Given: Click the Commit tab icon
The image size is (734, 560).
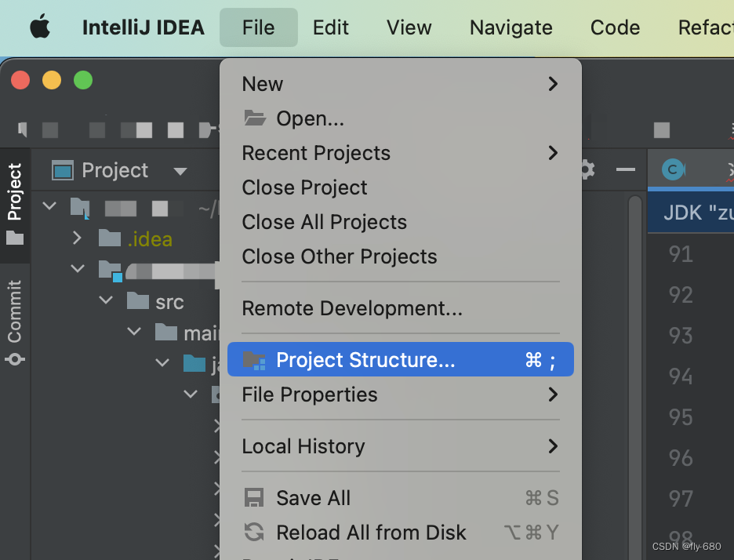Looking at the screenshot, I should tap(15, 359).
